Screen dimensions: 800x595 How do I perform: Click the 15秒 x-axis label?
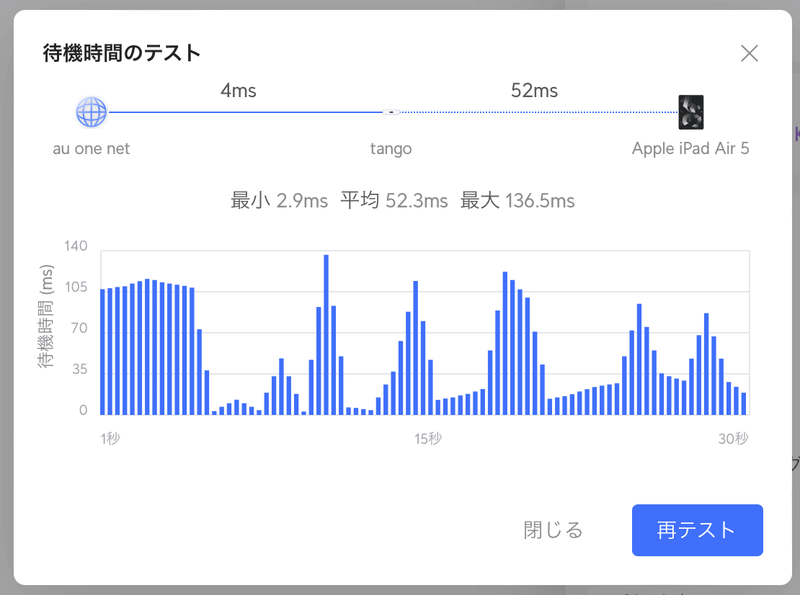point(428,438)
